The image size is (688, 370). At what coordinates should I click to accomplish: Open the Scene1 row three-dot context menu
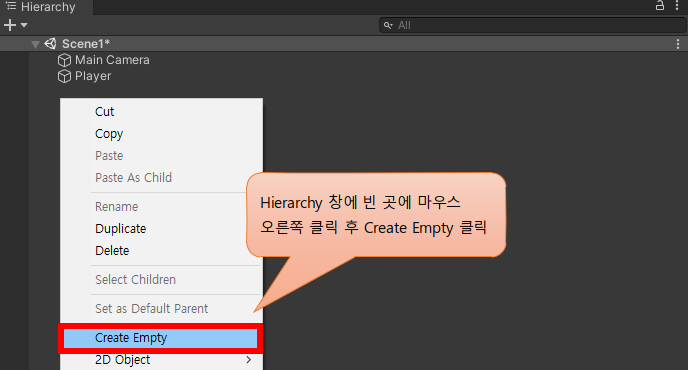(x=678, y=44)
